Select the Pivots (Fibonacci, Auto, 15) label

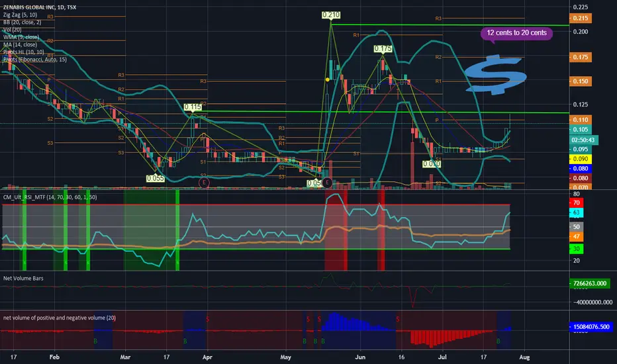point(35,60)
